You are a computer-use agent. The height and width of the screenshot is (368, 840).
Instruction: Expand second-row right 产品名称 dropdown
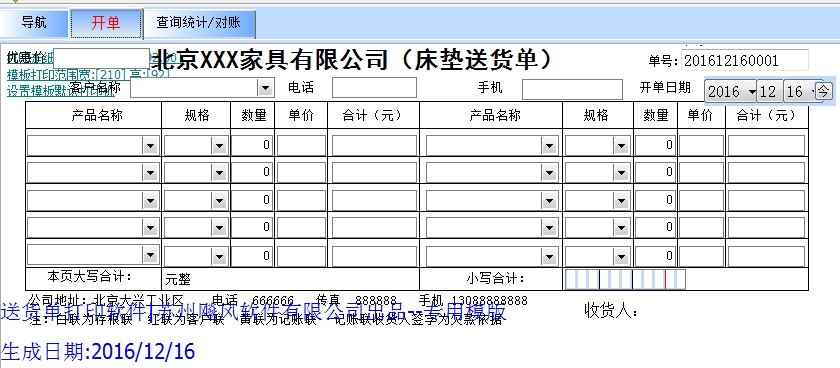click(549, 172)
